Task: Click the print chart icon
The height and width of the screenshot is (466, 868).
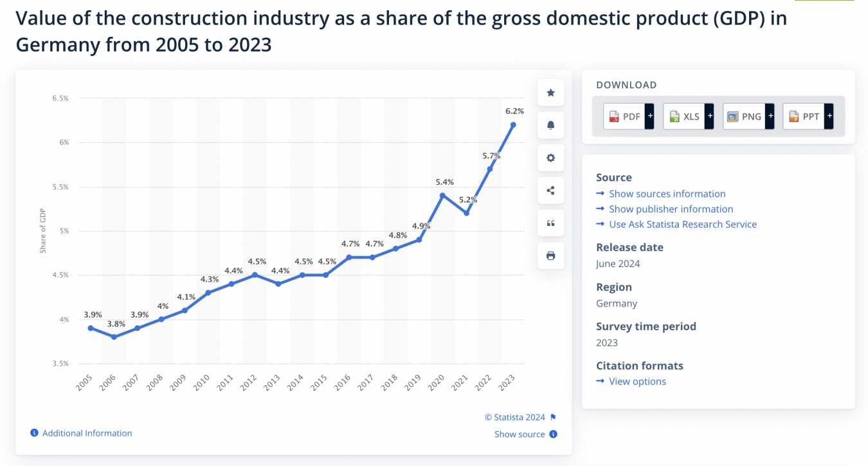Action: [x=550, y=256]
